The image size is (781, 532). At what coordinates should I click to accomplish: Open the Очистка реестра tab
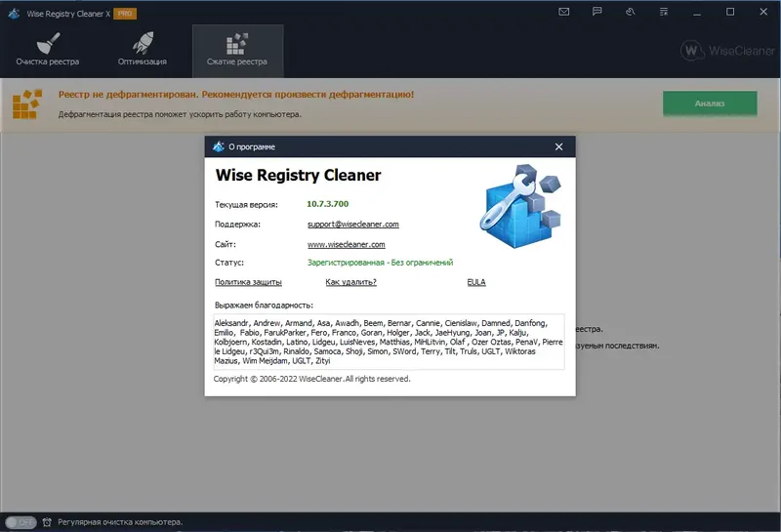tap(48, 51)
